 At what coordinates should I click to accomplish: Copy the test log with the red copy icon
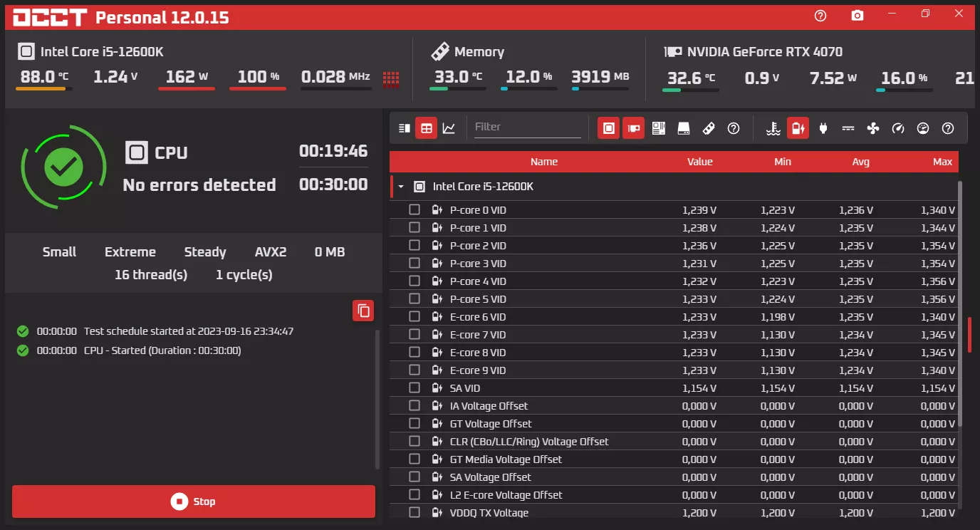pyautogui.click(x=363, y=311)
